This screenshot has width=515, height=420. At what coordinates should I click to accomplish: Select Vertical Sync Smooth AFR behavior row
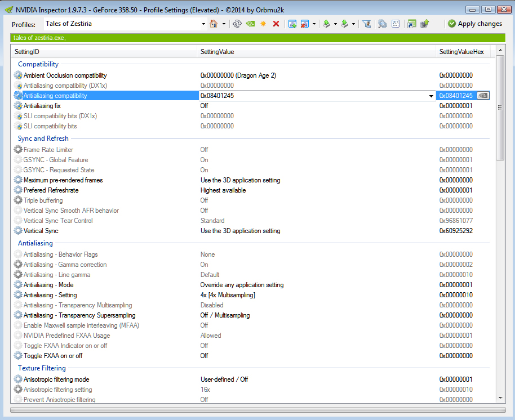252,211
